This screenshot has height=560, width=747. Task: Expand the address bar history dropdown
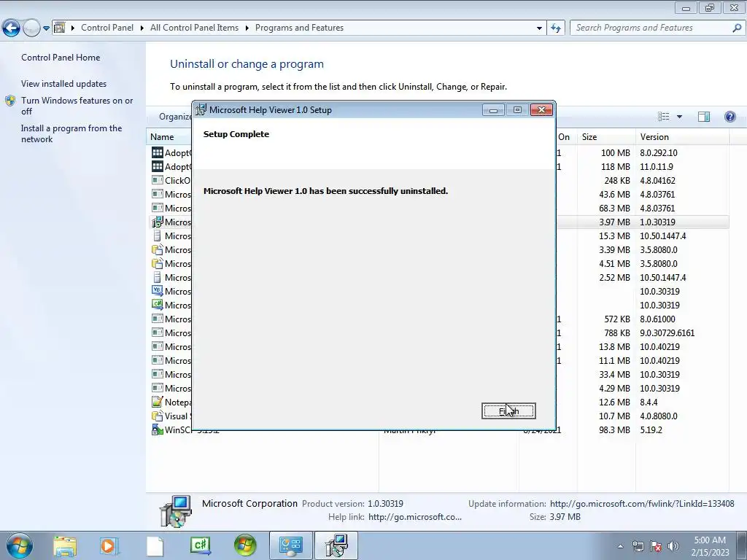click(x=539, y=28)
